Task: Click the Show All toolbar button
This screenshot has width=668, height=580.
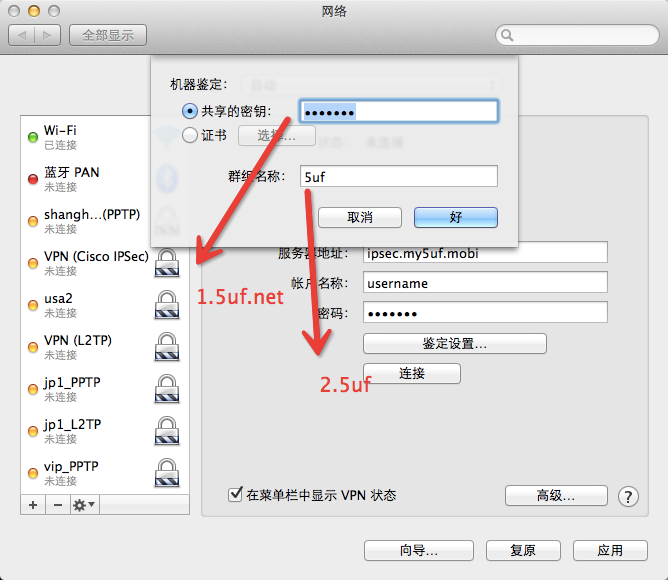Action: [x=108, y=35]
